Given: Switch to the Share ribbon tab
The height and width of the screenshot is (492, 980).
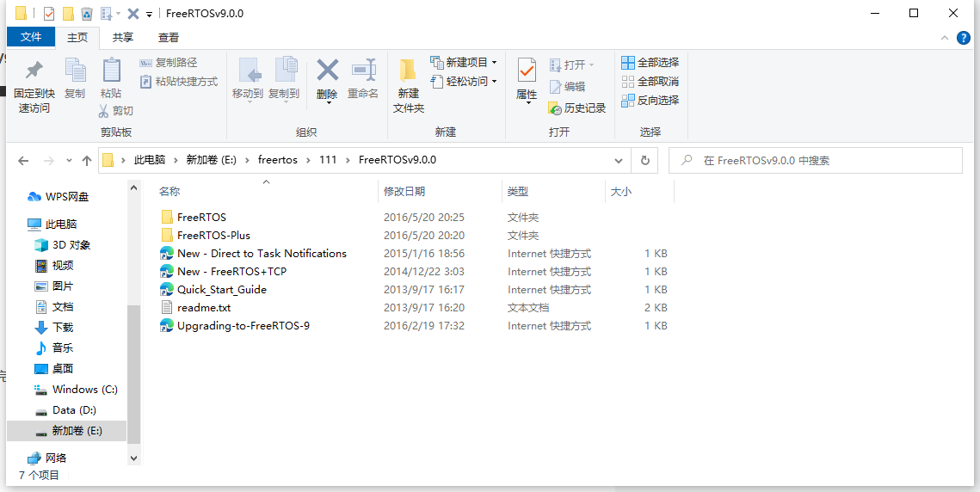Looking at the screenshot, I should [123, 37].
